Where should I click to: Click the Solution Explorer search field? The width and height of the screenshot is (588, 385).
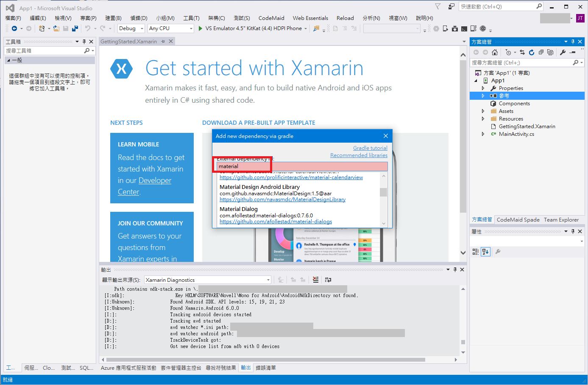tap(527, 62)
